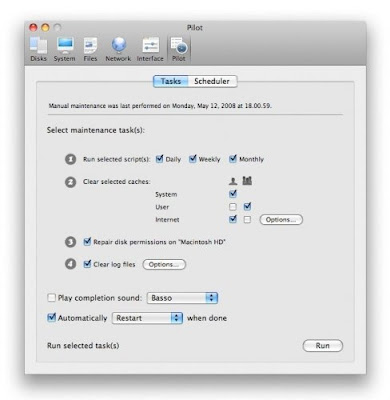Close the Pilot window with red button
This screenshot has width=390, height=400.
[33, 28]
